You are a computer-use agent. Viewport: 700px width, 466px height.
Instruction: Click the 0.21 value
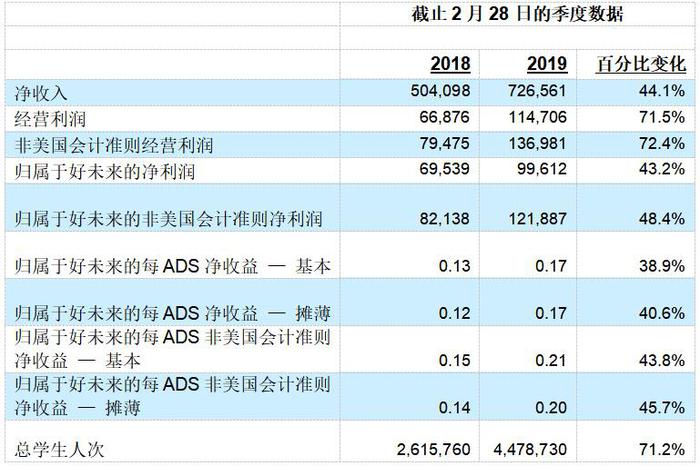(551, 360)
